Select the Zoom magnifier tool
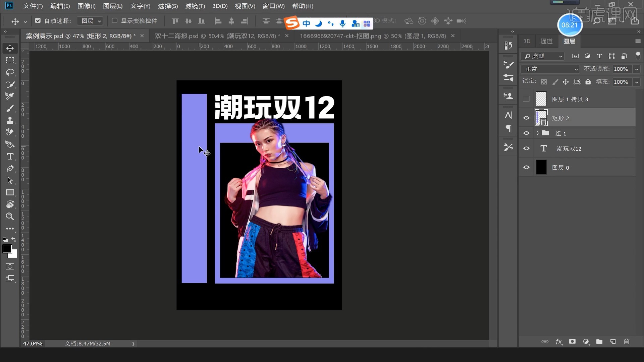Image resolution: width=644 pixels, height=362 pixels. 10,217
